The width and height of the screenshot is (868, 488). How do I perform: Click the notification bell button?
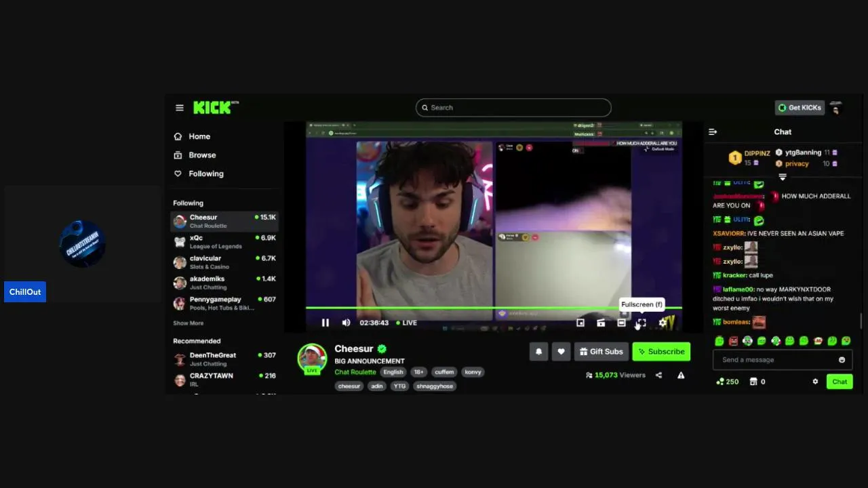pyautogui.click(x=539, y=352)
